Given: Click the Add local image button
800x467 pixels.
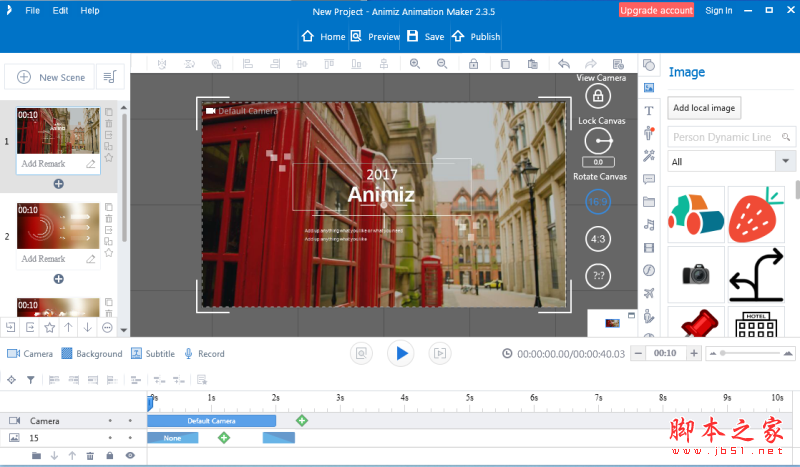Looking at the screenshot, I should pyautogui.click(x=704, y=108).
